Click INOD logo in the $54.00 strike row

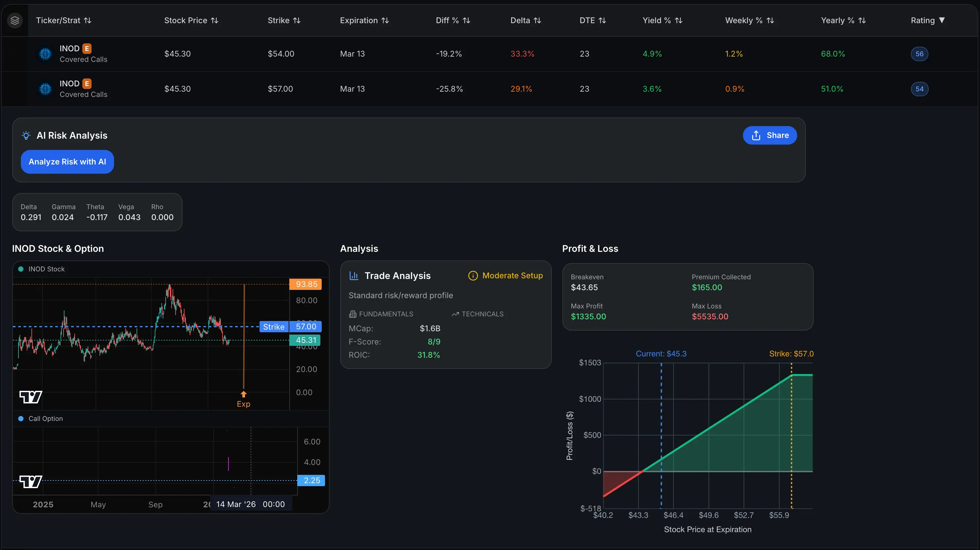point(45,54)
